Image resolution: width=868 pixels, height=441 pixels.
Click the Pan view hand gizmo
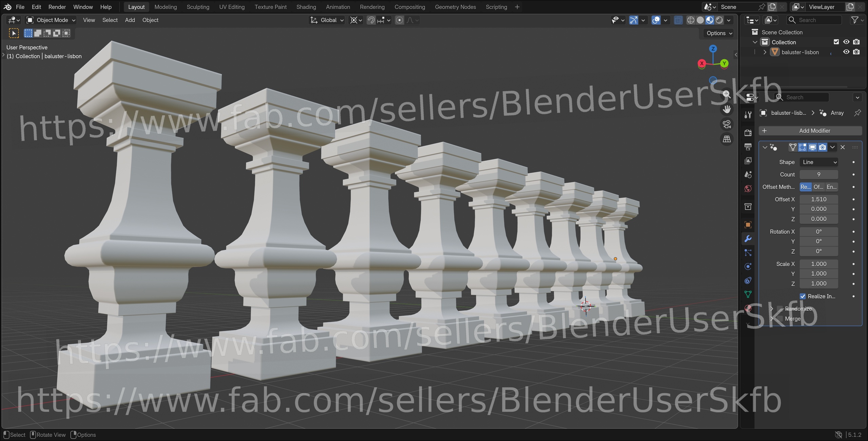(x=727, y=109)
